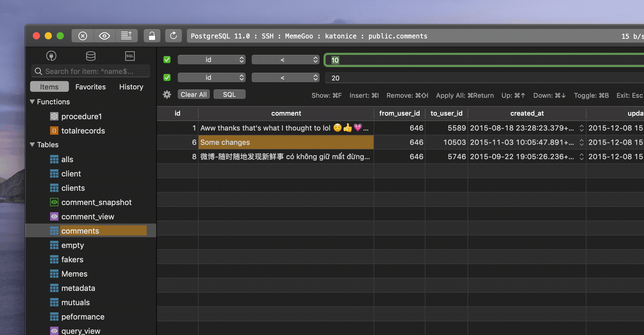Open the filter settings gear icon
Viewport: 644px width, 335px height.
[167, 94]
